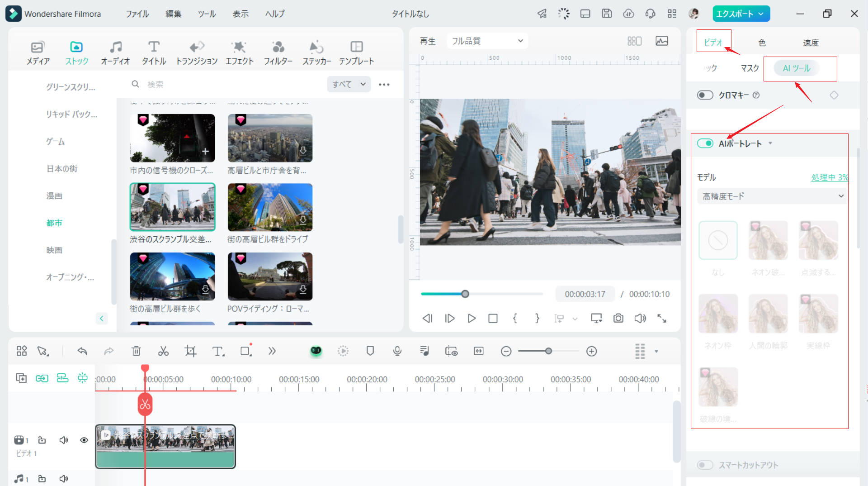
Task: Click the undo arrow in timeline toolbar
Action: pyautogui.click(x=82, y=351)
